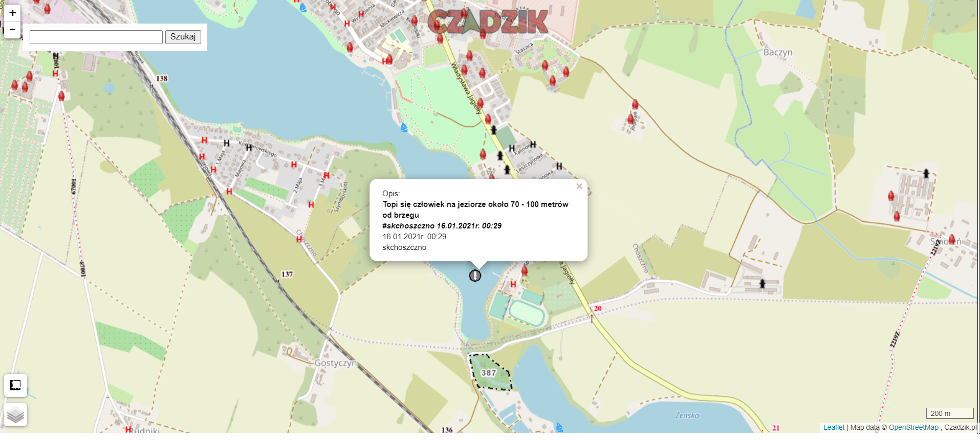Click the red H marker near the stadium
Viewport: 980px width, 440px height.
[x=513, y=284]
